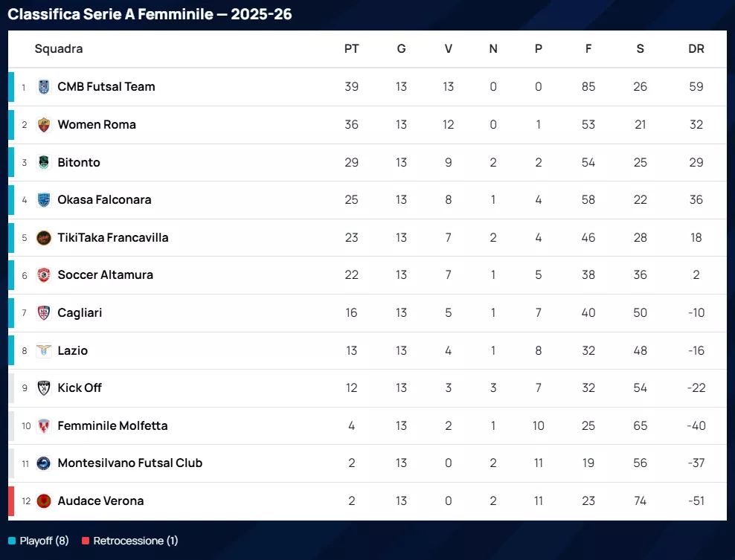Image resolution: width=735 pixels, height=560 pixels.
Task: Click the Lazio eagle logo
Action: [44, 351]
